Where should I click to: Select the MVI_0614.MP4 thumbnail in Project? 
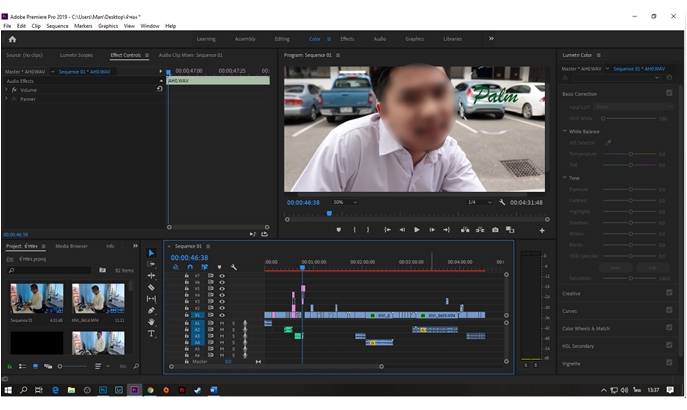click(98, 299)
